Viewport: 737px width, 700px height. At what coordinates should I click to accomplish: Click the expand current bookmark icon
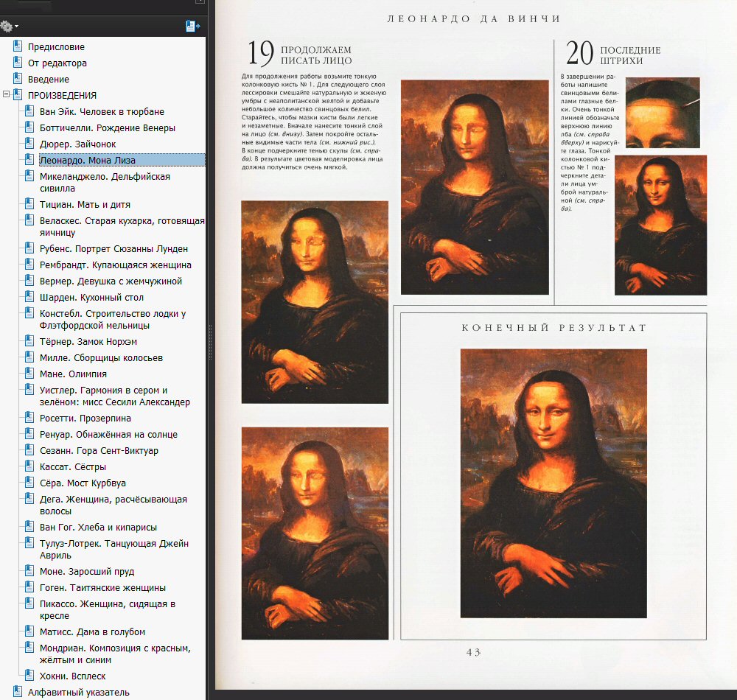(x=192, y=27)
